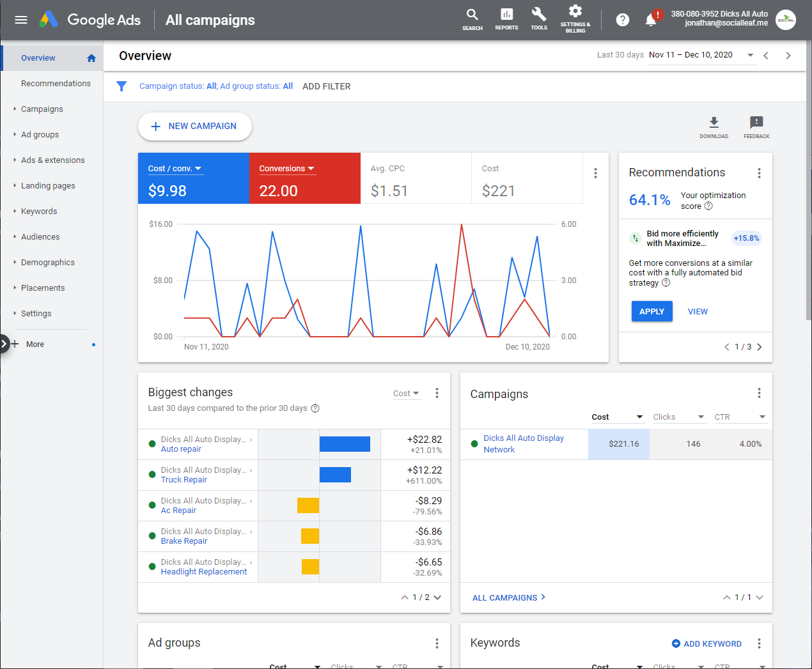
Task: Open Headlight Replacement ad group link
Action: tap(203, 572)
